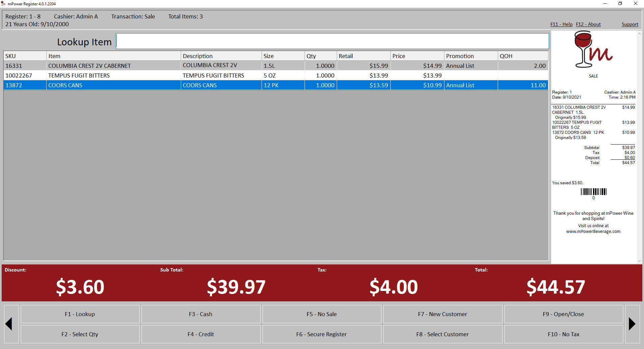The width and height of the screenshot is (644, 349).
Task: Click the $13.59 retail cell
Action: coord(364,85)
